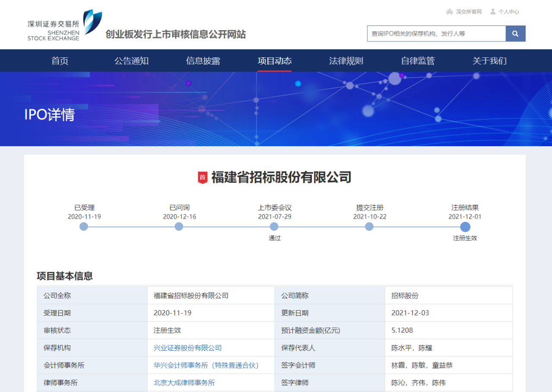Click the site title 创业板发行上市审核信息公开网站
This screenshot has height=392, width=552.
(176, 34)
